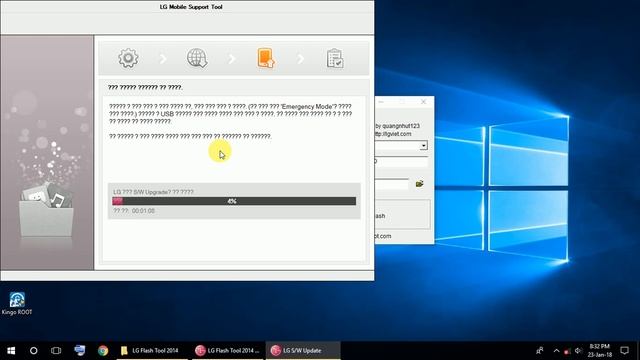
Task: Click the LG S/W Upgrade progress label
Action: (153, 192)
